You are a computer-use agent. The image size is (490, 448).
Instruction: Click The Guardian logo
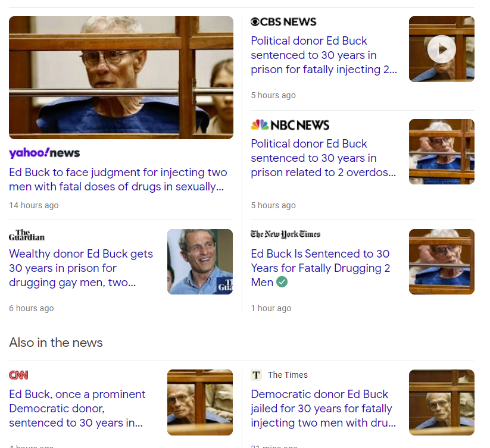click(27, 235)
